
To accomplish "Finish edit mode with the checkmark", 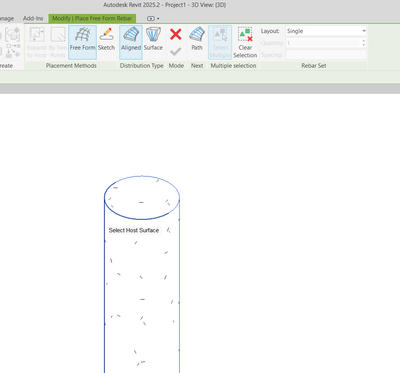I will click(x=176, y=52).
